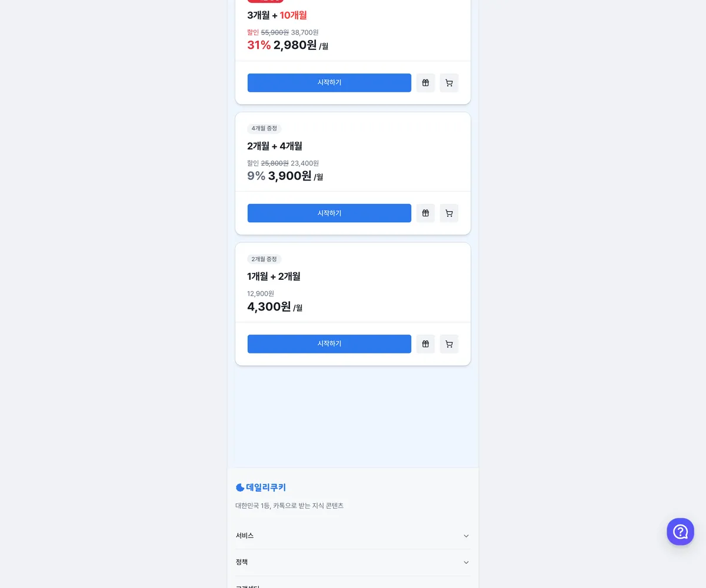Click gift icon on 2개월 + 4개월 plan
Viewport: 706px width, 588px height.
point(425,213)
